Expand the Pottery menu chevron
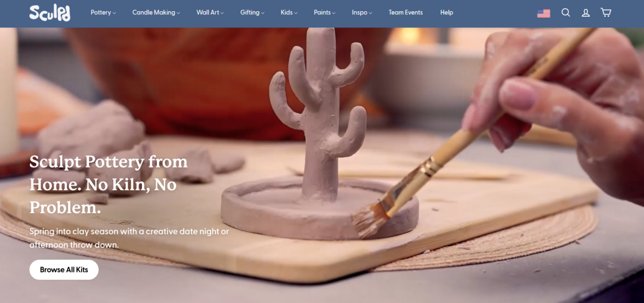644x303 pixels. point(114,13)
